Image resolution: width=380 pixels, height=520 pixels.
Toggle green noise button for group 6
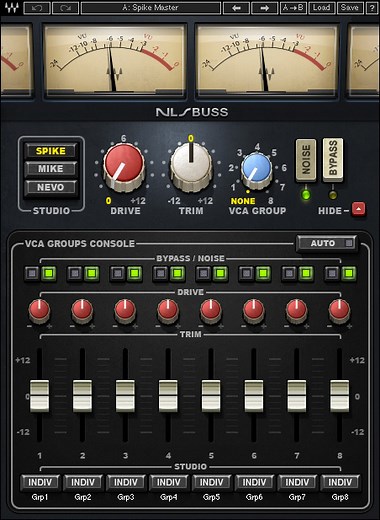coord(263,273)
